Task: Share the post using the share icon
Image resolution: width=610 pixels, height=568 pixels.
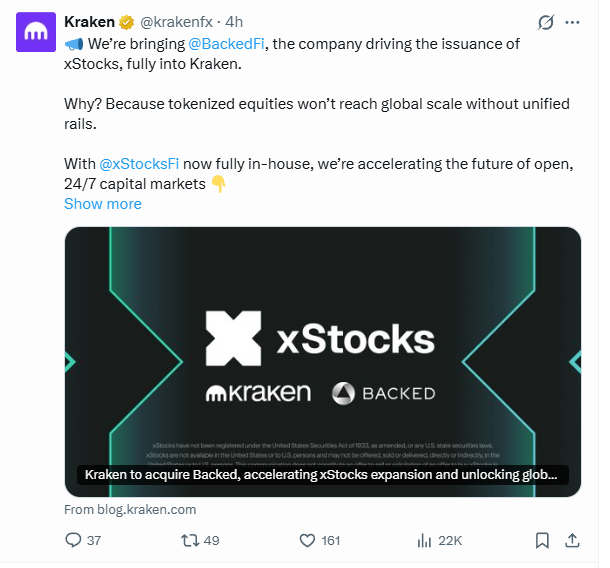Action: (572, 540)
